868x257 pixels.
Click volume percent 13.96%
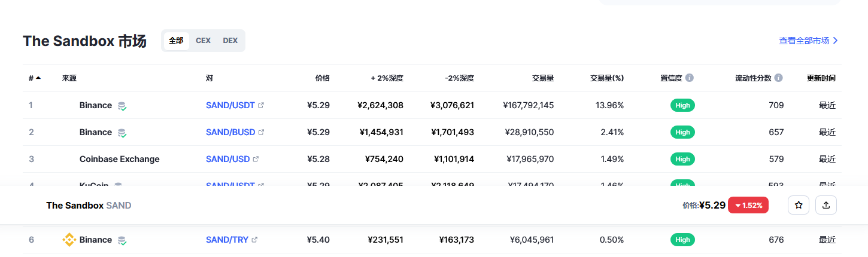pos(609,105)
